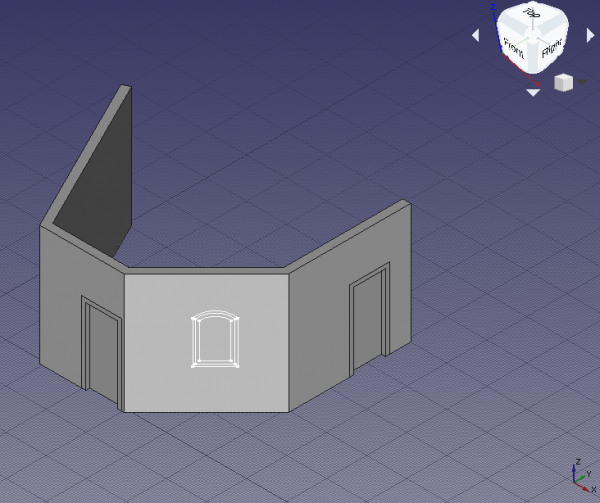This screenshot has height=503, width=600.
Task: Select the door in the left wall
Action: pyautogui.click(x=102, y=350)
